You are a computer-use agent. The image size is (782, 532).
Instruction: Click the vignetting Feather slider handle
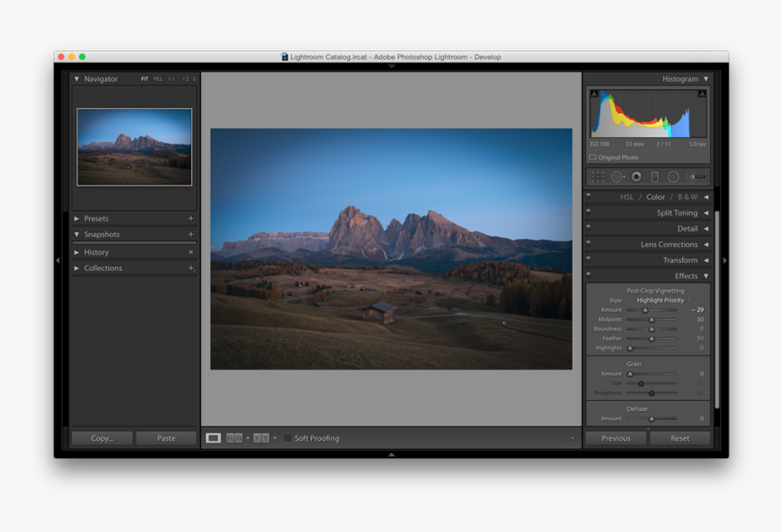[651, 338]
